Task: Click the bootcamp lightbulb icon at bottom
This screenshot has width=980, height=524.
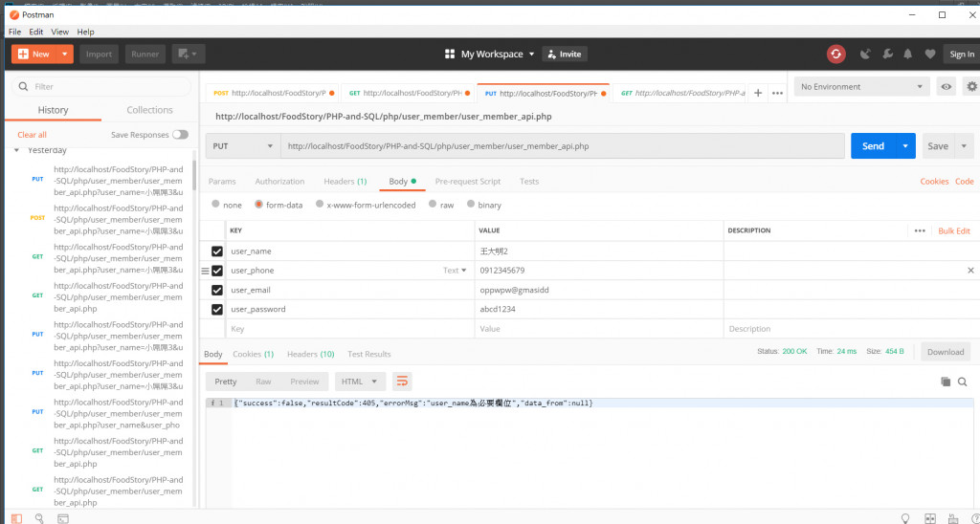Action: click(904, 518)
